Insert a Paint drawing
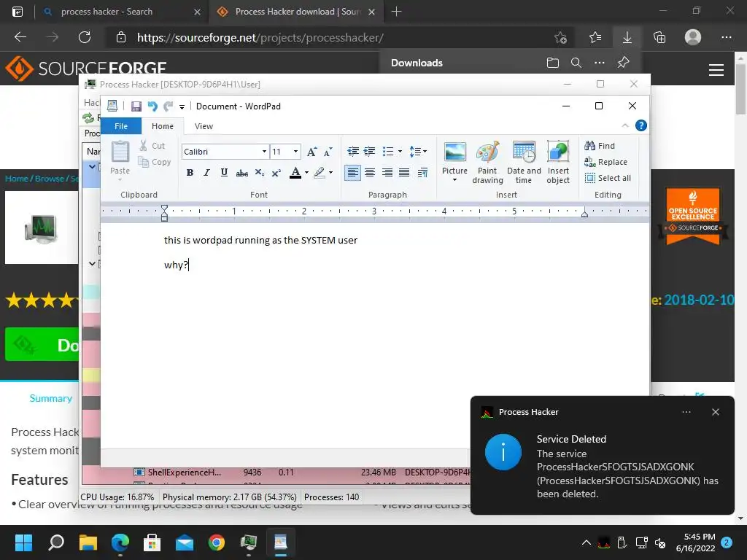The height and width of the screenshot is (560, 747). click(487, 163)
